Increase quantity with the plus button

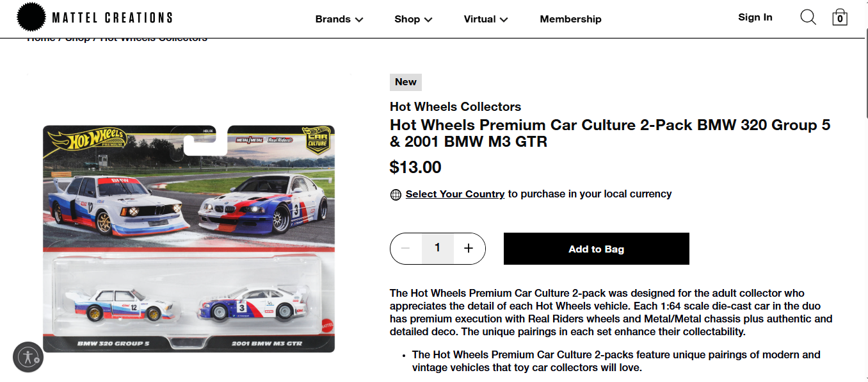469,248
